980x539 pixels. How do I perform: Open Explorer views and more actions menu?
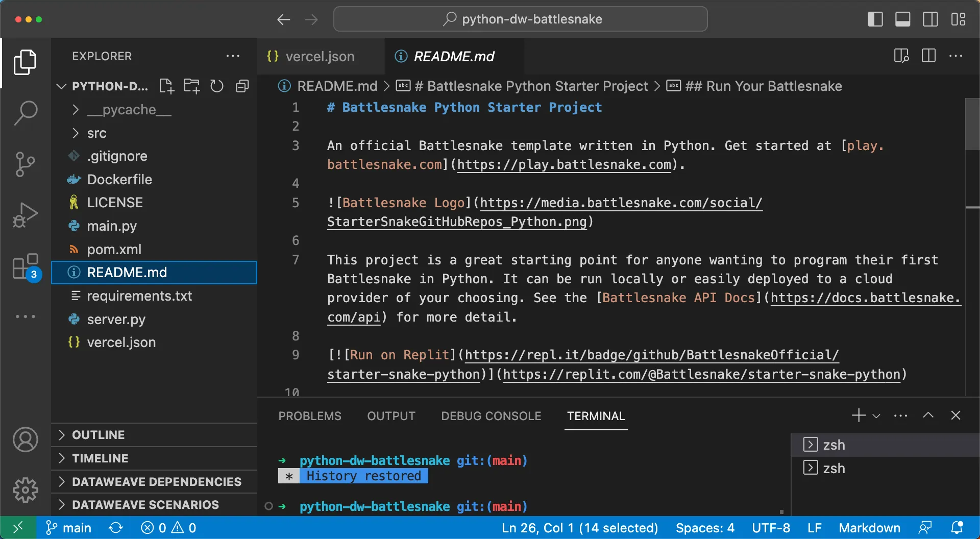[x=233, y=56]
